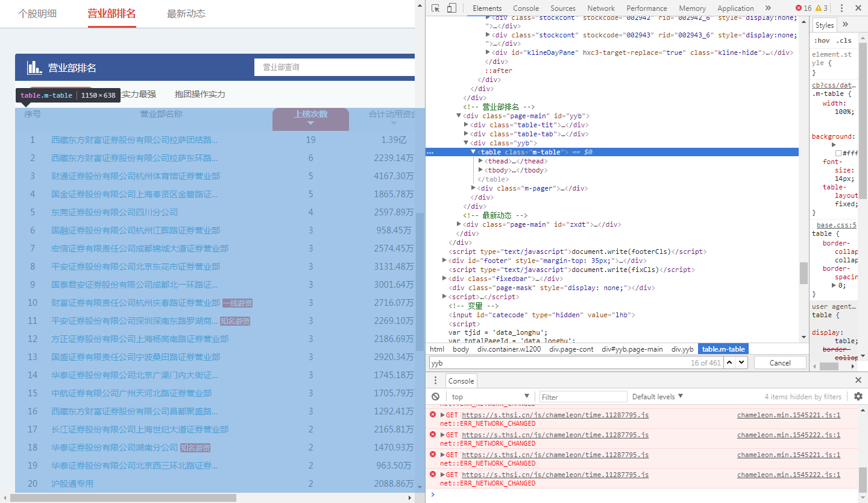The width and height of the screenshot is (868, 503).
Task: Open the JavaScript context 'top' dropdown
Action: [x=489, y=396]
